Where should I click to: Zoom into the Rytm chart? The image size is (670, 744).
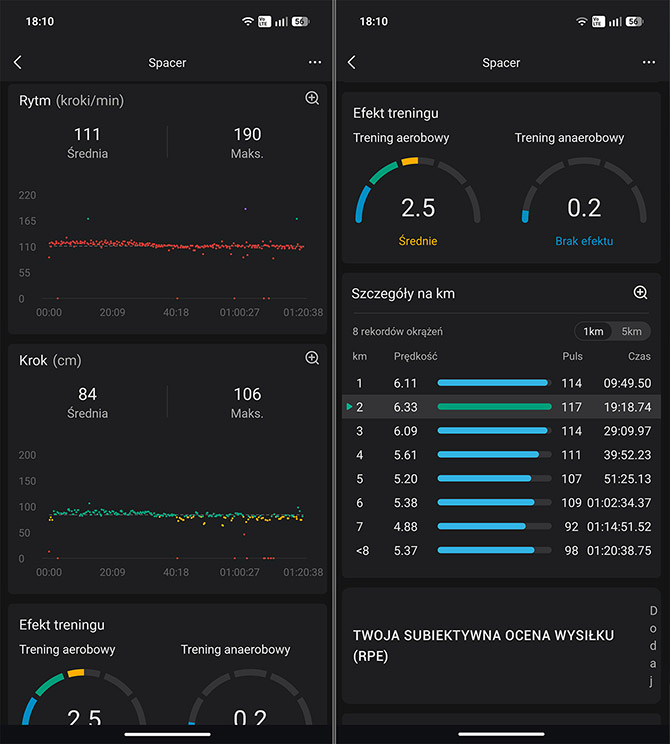click(x=312, y=98)
